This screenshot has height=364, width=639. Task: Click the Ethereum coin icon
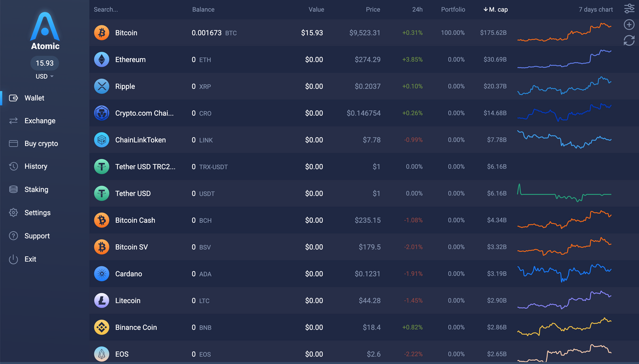(102, 59)
